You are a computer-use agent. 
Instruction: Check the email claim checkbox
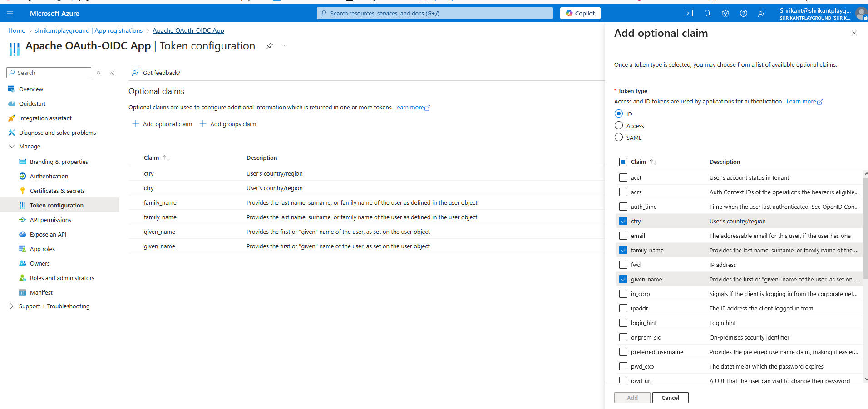tap(623, 236)
